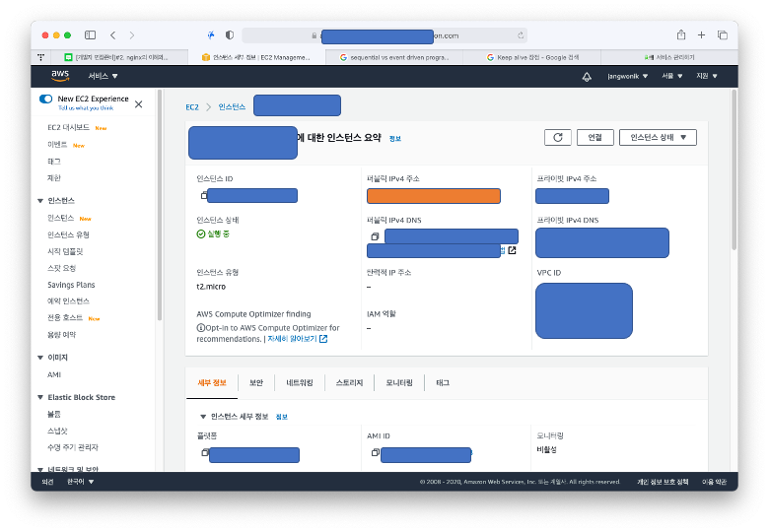Copy the AMI ID icon

tap(376, 452)
